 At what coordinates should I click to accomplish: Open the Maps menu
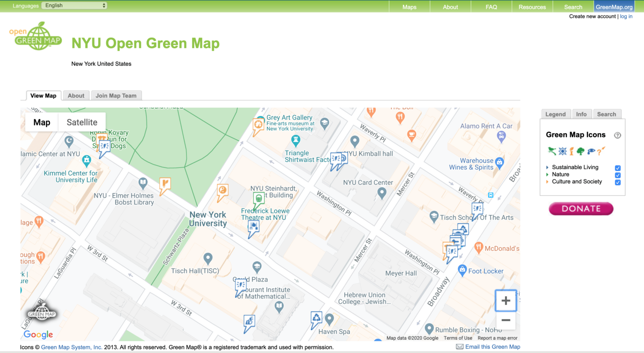click(x=409, y=7)
